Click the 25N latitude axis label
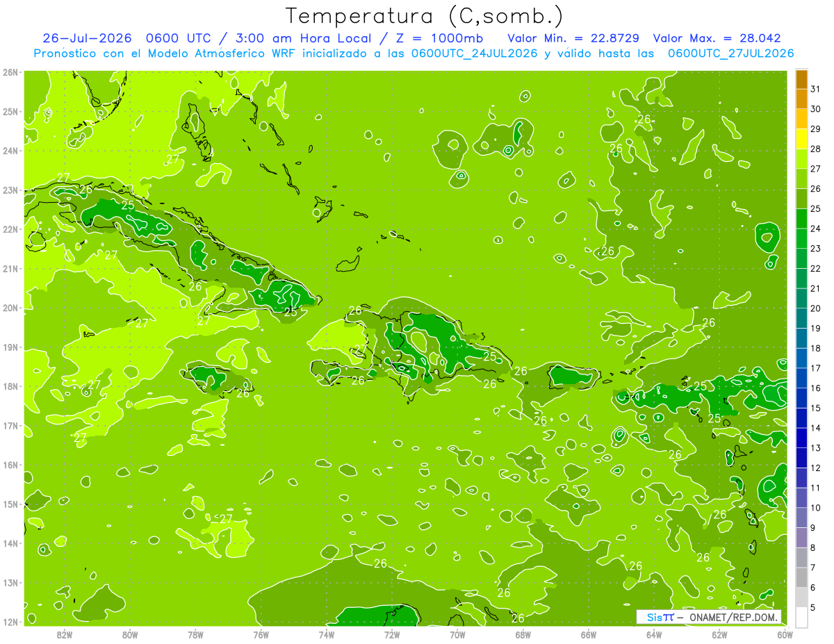The image size is (834, 644). (x=10, y=112)
